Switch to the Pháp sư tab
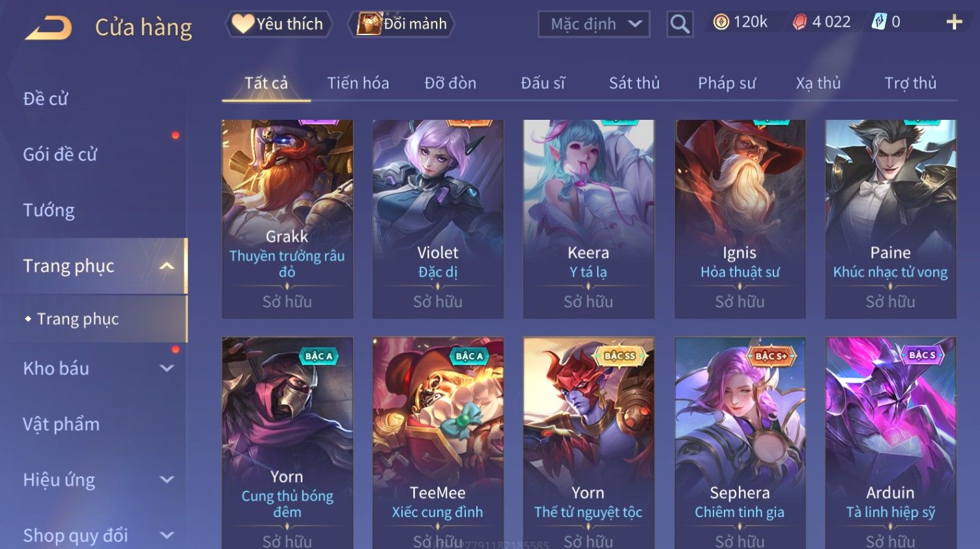This screenshot has height=549, width=980. (727, 83)
